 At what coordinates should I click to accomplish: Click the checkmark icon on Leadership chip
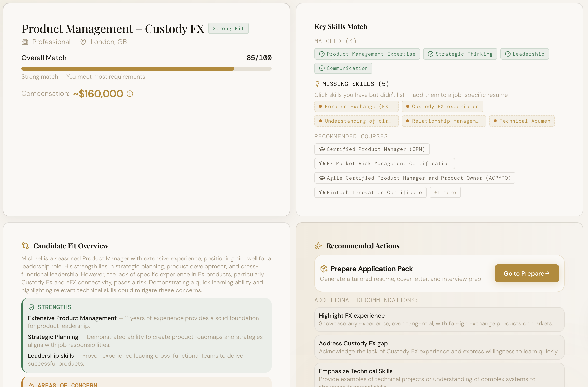click(508, 54)
